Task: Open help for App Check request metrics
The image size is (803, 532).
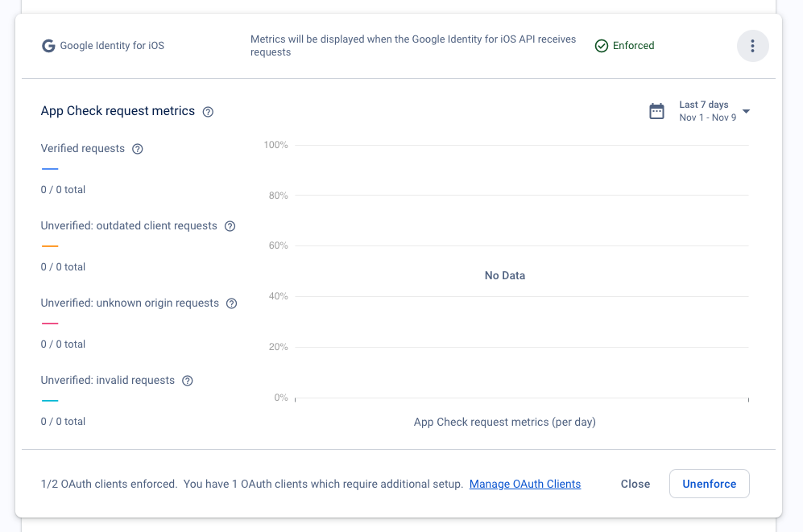Action: 208,112
